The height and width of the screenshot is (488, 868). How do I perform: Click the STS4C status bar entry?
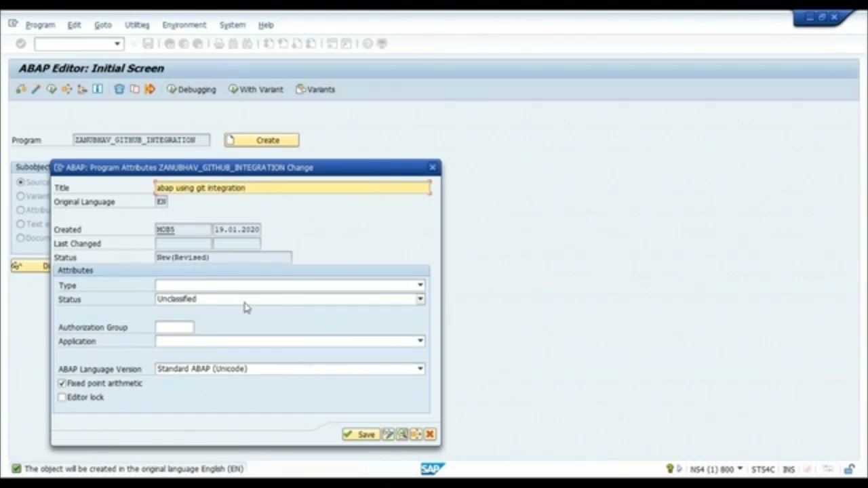[x=763, y=469]
